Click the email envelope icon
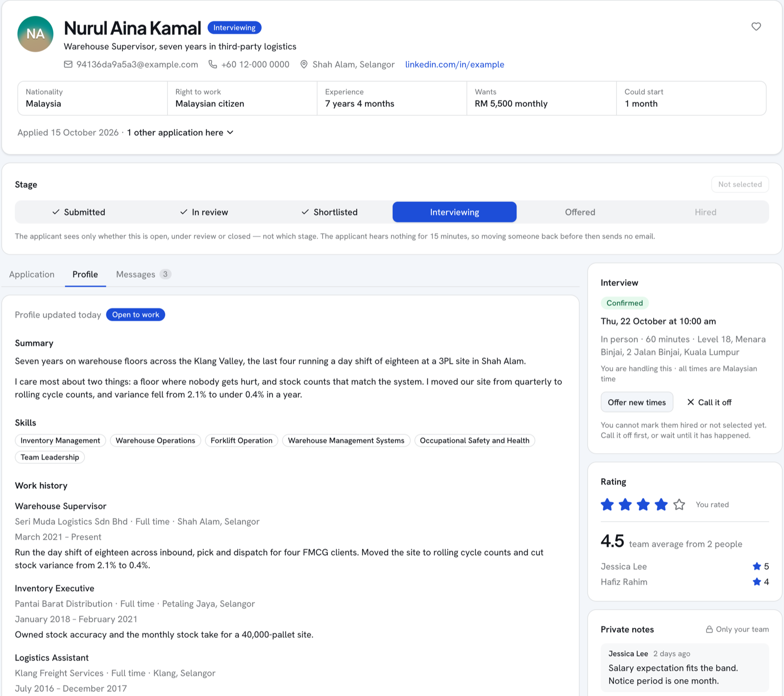Screen dimensions: 784x696 coord(68,64)
